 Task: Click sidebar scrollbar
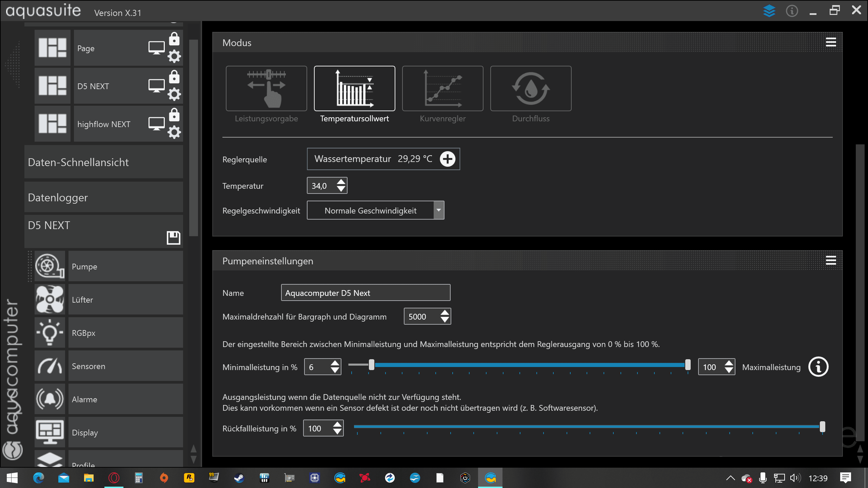coord(194,138)
